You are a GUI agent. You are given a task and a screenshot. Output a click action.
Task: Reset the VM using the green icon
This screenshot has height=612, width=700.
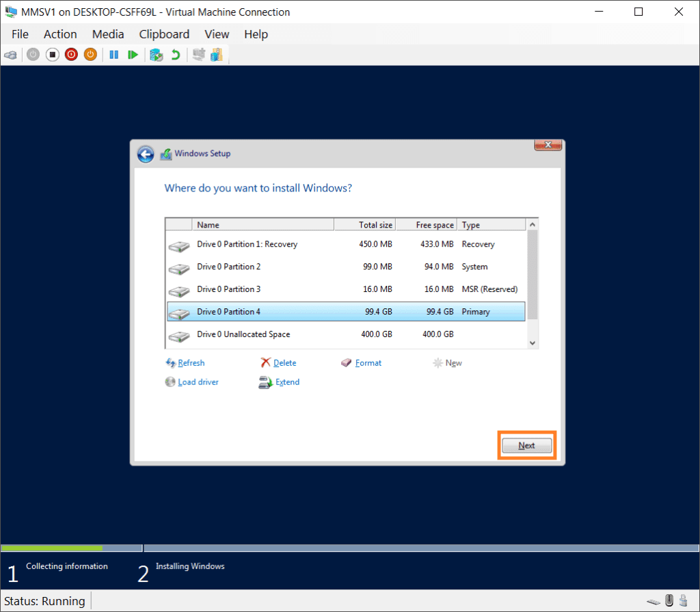point(133,55)
